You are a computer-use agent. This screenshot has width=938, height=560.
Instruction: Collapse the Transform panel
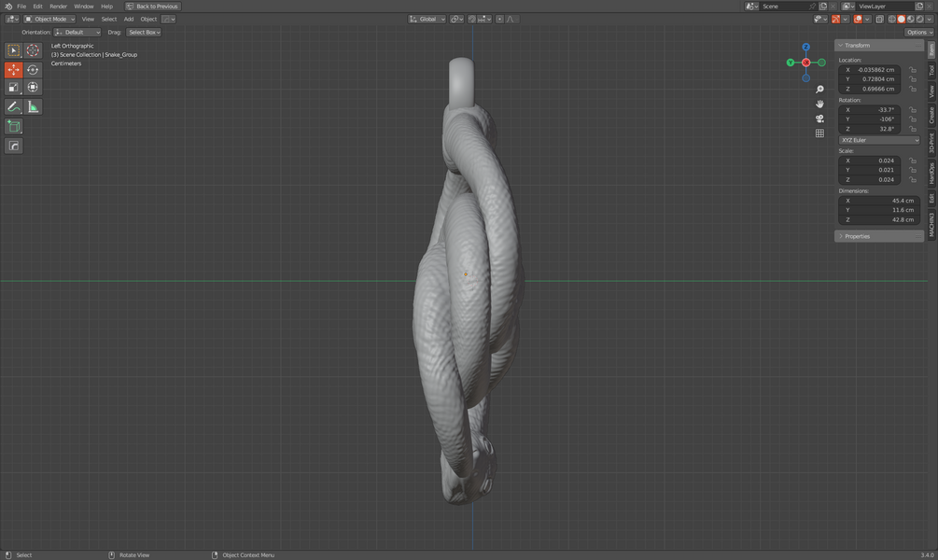[879, 46]
